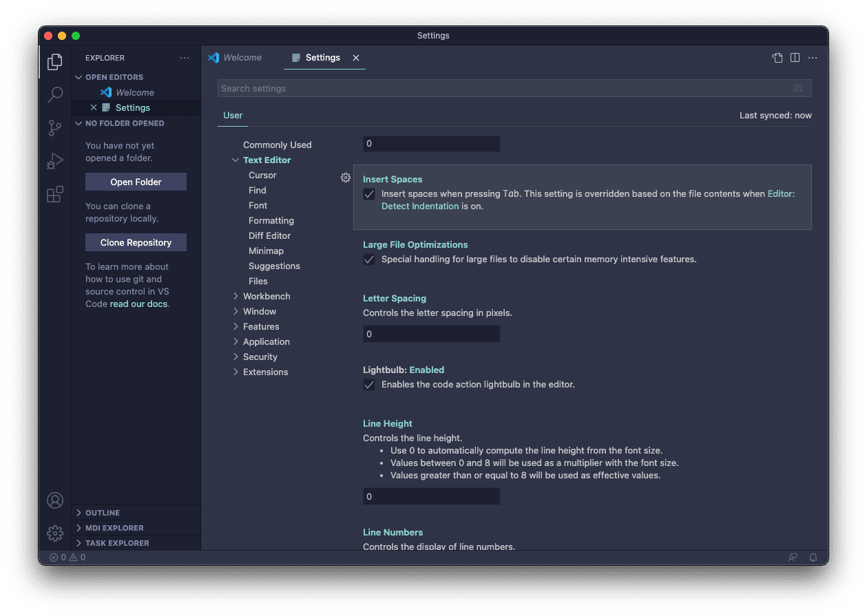Expand the Security settings category

[x=236, y=357]
